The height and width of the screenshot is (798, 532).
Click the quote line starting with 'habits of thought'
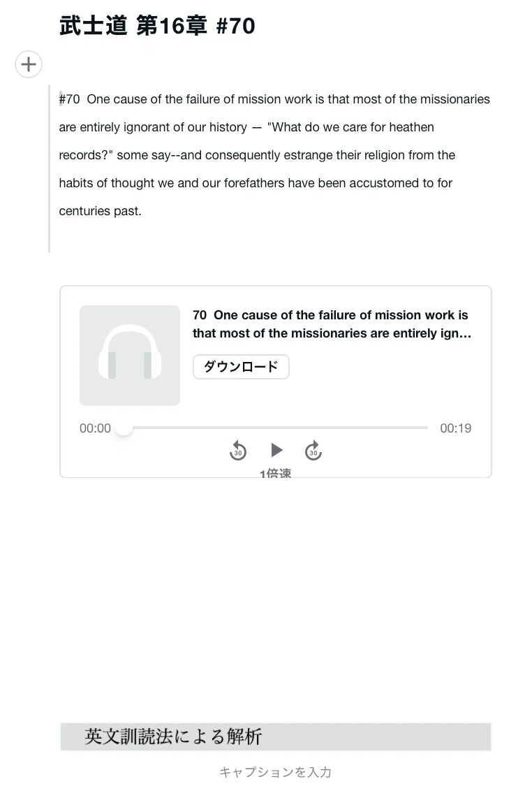tap(256, 182)
